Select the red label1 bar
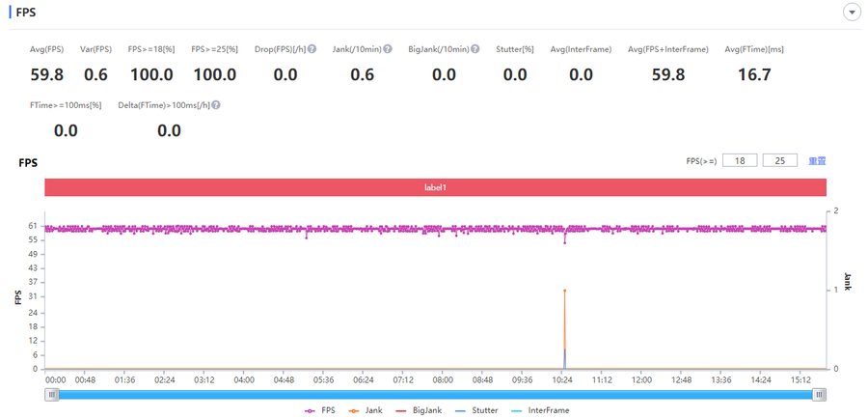Image resolution: width=868 pixels, height=419 pixels. click(x=435, y=187)
